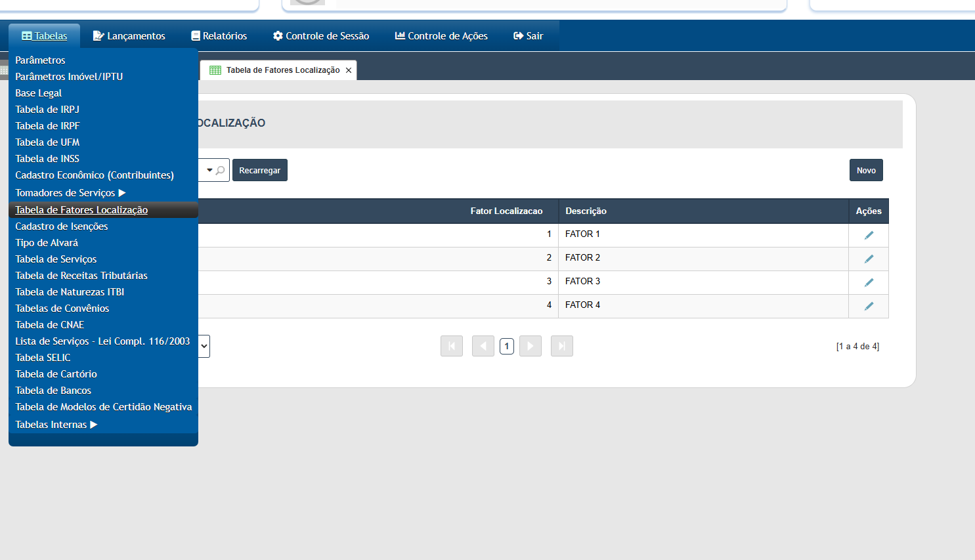Click the Recarregar button
Screen dimensions: 975x560
(x=260, y=170)
